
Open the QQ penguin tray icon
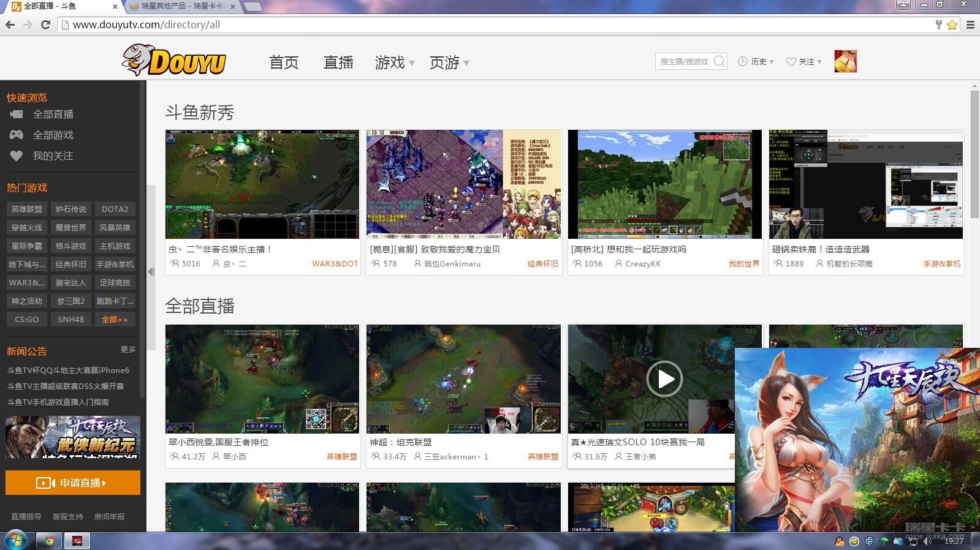(x=840, y=541)
